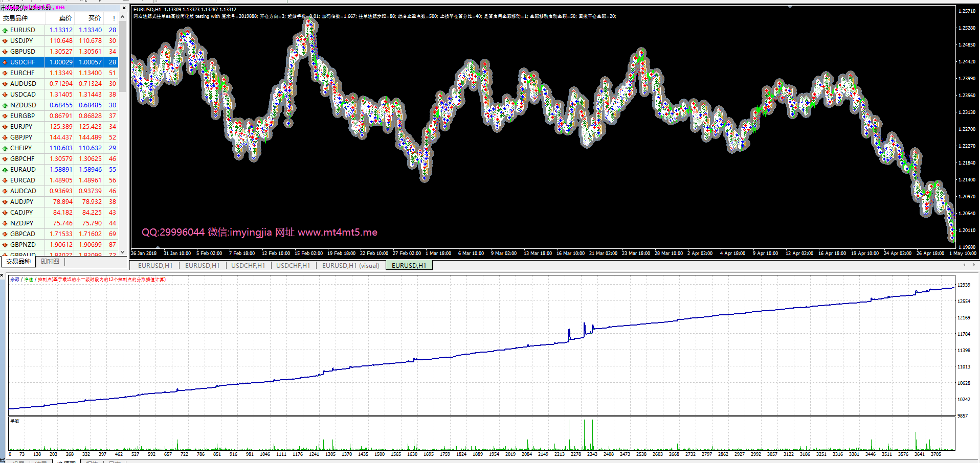Click chart tabs scroll-right arrow
Viewport: 980px width, 463px height.
pos(974,265)
